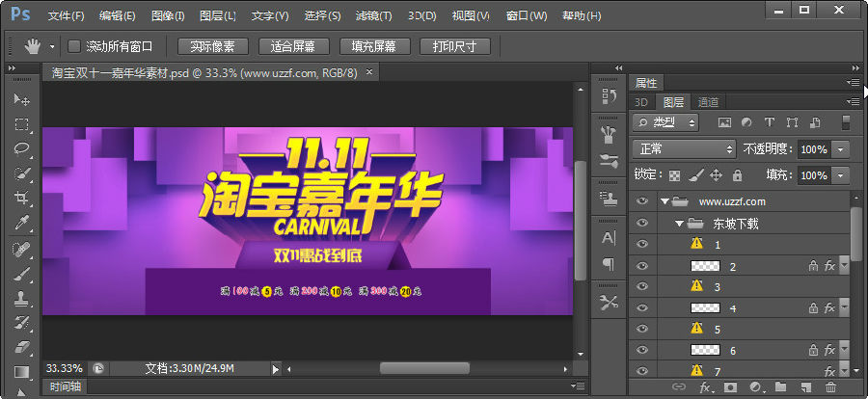Select the Gradient tool

[21, 371]
